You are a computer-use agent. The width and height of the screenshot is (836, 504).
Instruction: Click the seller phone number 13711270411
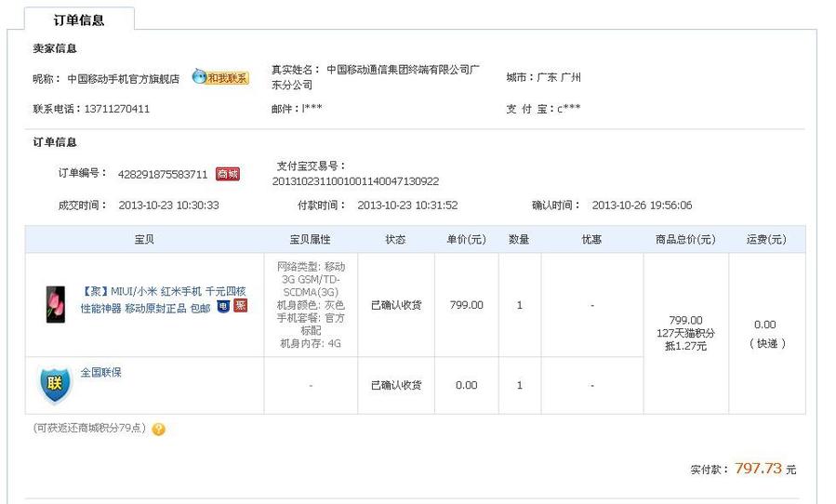tap(117, 109)
